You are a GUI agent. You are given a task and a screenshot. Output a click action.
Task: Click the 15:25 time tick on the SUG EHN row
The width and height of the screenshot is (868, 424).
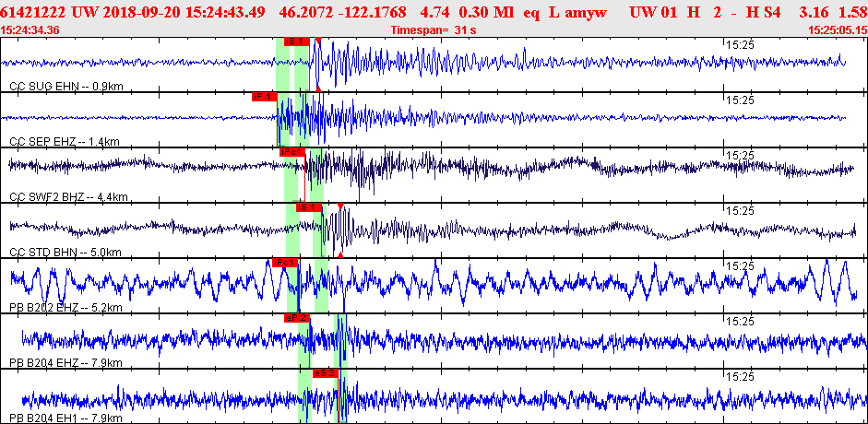740,45
